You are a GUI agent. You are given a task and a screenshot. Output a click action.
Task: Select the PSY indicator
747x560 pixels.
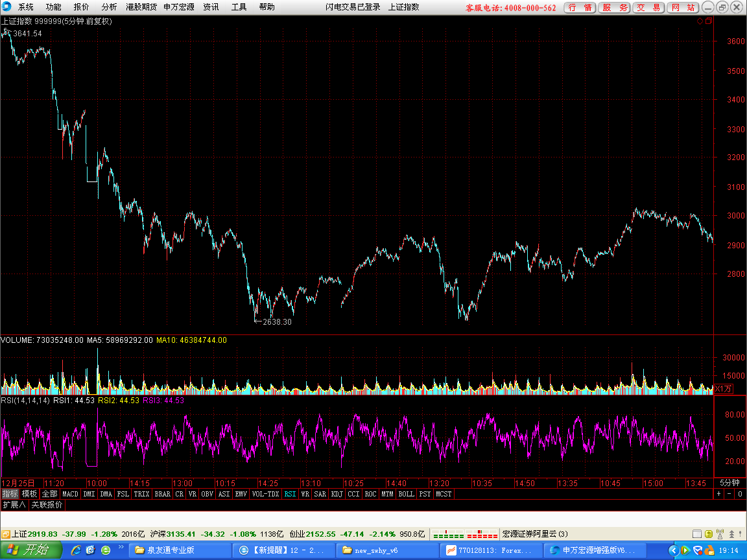click(x=425, y=494)
